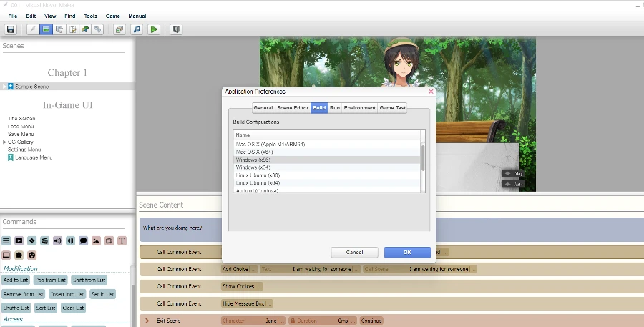Toggle the Skip button in game preview
Viewport: 644px width, 327px height.
click(513, 173)
